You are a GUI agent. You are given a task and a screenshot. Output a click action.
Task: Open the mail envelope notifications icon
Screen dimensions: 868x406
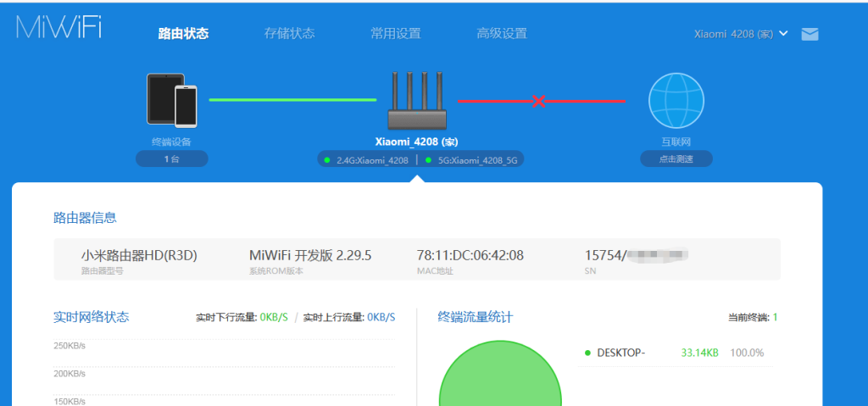pyautogui.click(x=810, y=35)
